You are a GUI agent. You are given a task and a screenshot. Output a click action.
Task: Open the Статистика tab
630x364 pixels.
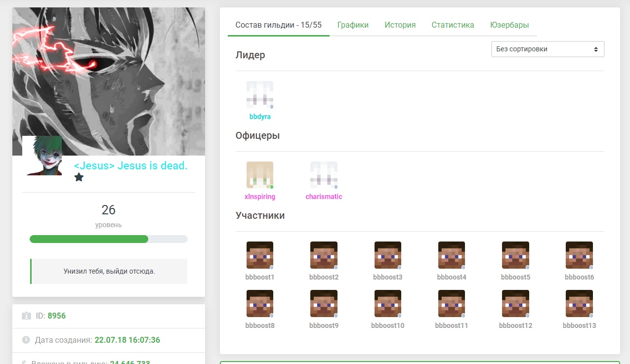pyautogui.click(x=453, y=25)
